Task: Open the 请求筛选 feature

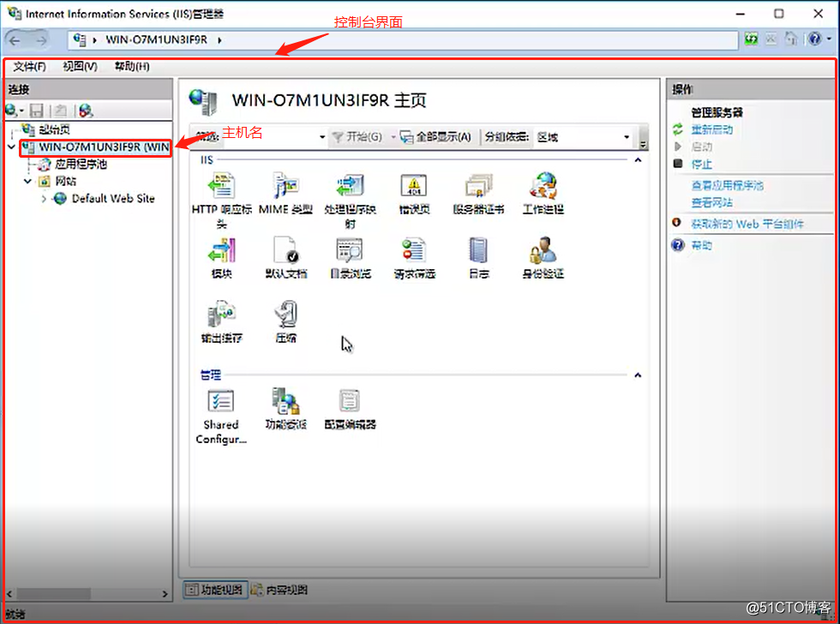Action: 414,258
